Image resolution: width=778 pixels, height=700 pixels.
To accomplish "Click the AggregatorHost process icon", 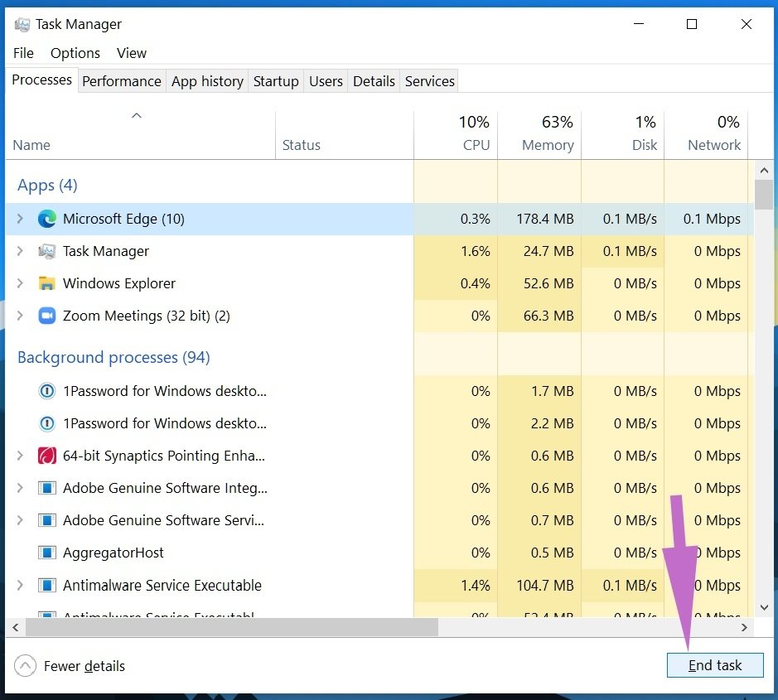I will 47,553.
